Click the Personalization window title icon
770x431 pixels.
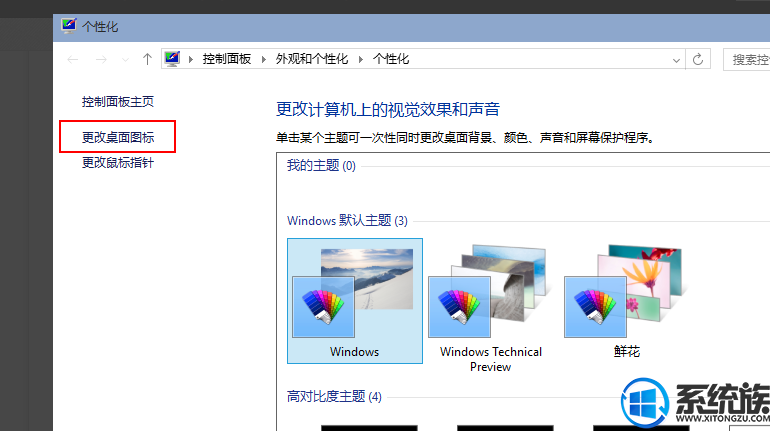(69, 26)
